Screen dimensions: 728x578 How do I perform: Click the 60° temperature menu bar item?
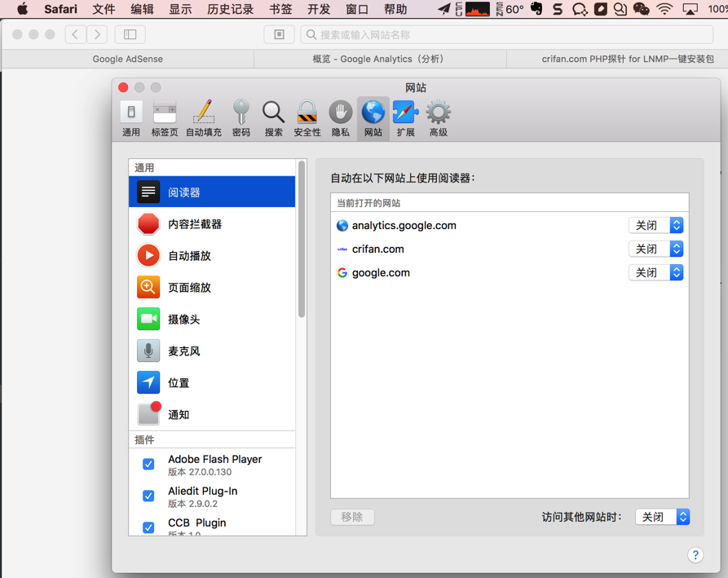(510, 9)
